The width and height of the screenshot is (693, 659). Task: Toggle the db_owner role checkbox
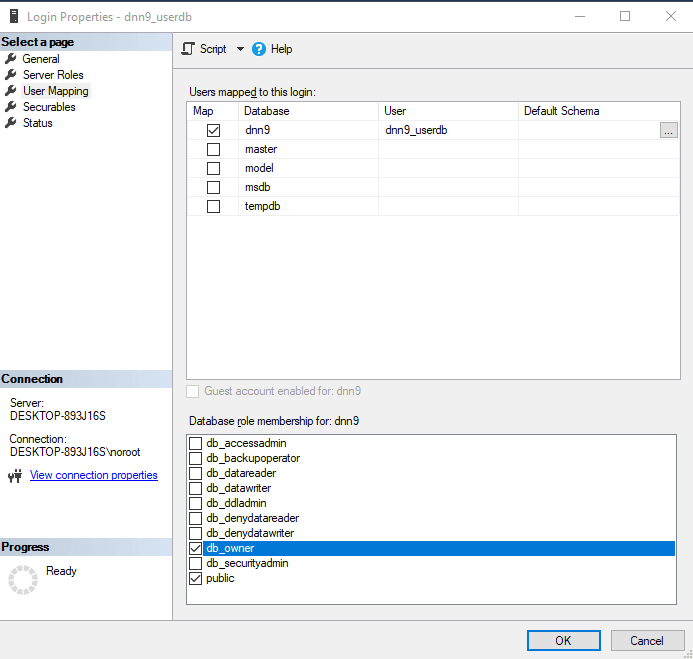(196, 548)
